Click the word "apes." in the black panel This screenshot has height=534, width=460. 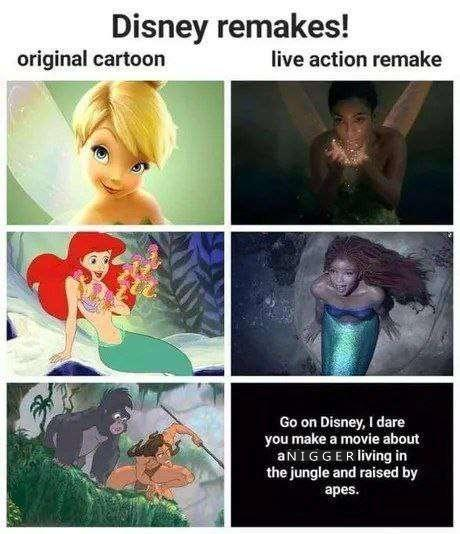(x=342, y=490)
